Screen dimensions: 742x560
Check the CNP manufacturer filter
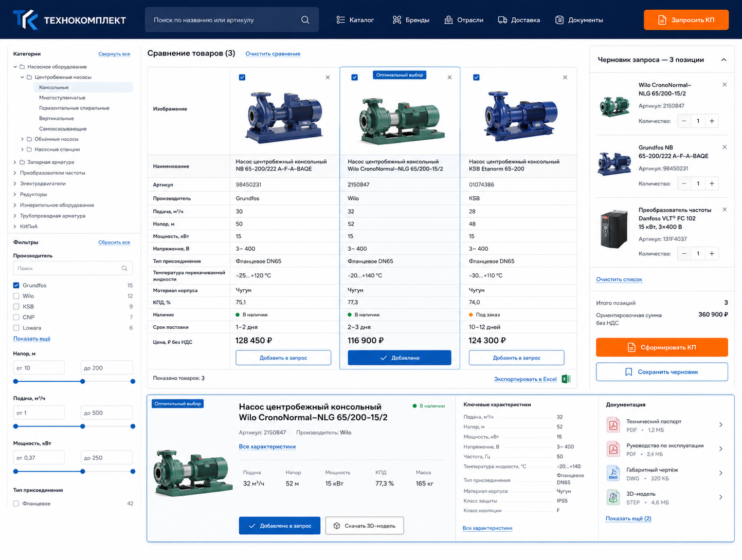(16, 318)
